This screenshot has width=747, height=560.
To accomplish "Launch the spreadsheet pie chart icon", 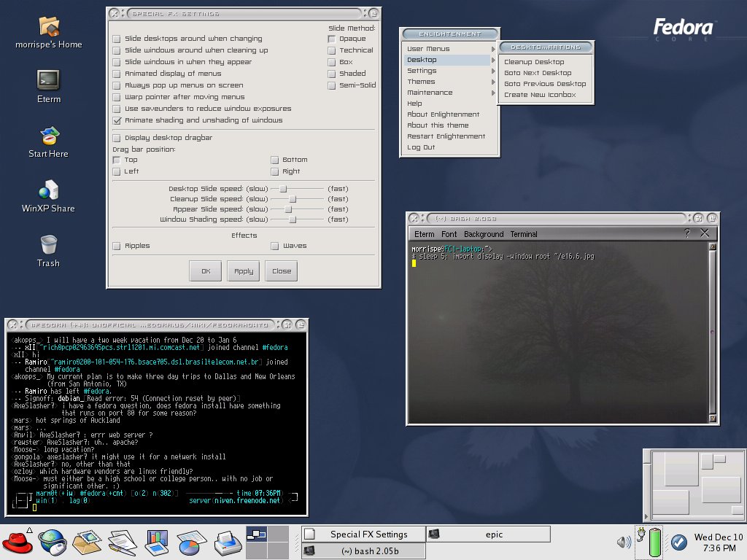I will click(x=190, y=542).
